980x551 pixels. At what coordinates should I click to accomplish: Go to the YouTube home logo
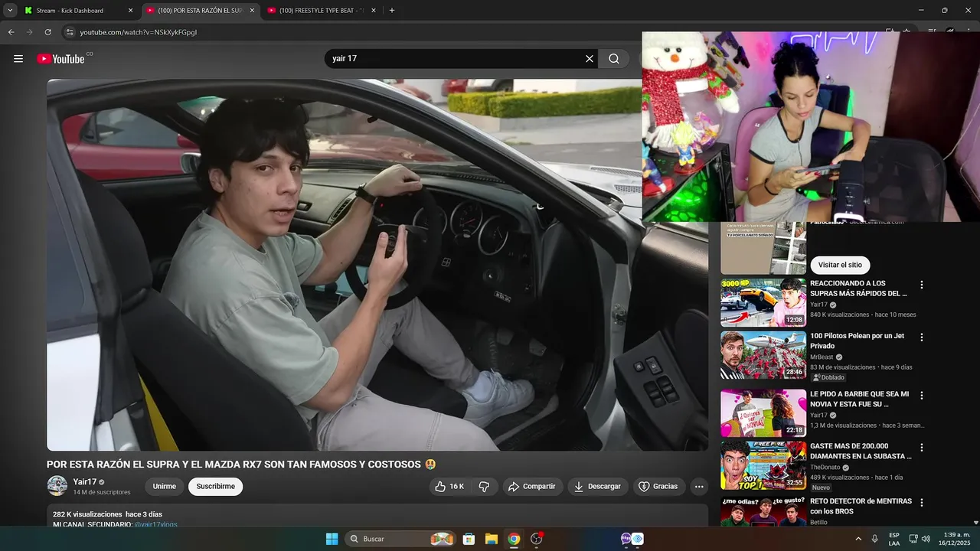(61, 59)
